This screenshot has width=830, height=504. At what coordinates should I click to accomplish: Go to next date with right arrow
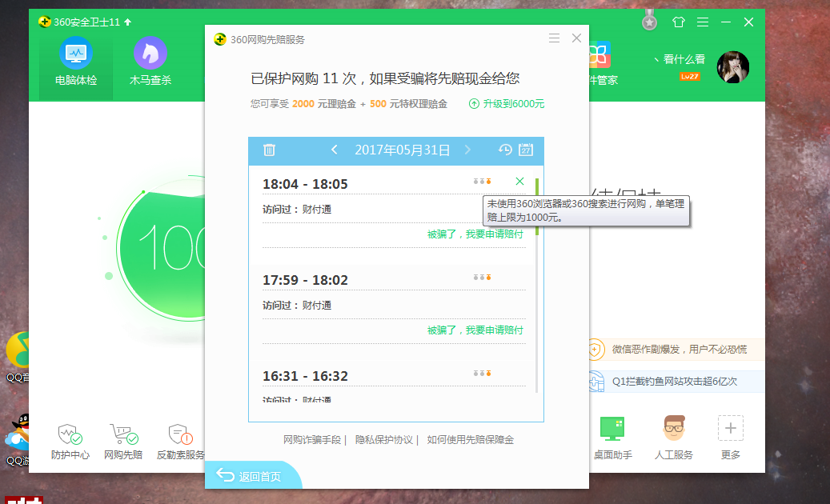[x=467, y=150]
